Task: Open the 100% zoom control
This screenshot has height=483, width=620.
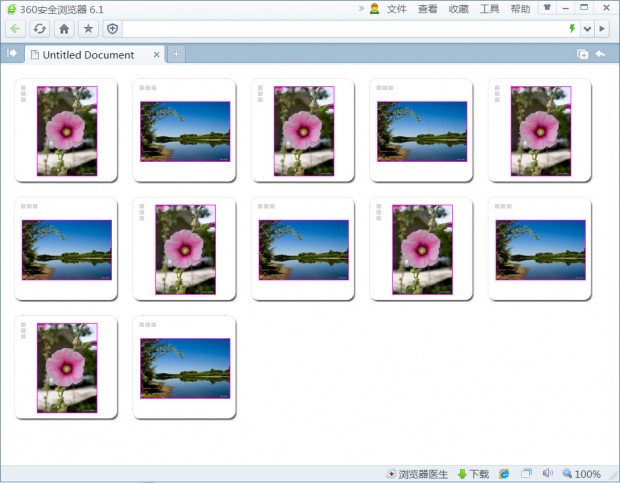Action: pos(582,474)
